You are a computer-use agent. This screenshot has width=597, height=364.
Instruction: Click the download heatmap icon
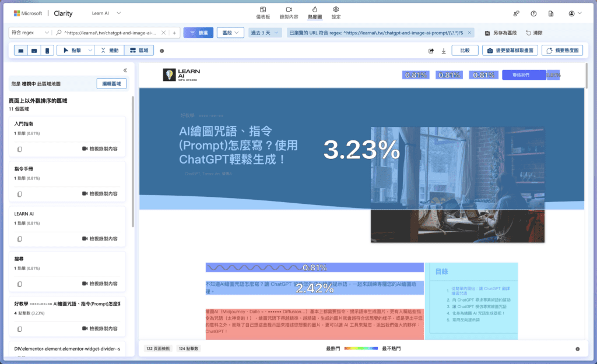444,51
